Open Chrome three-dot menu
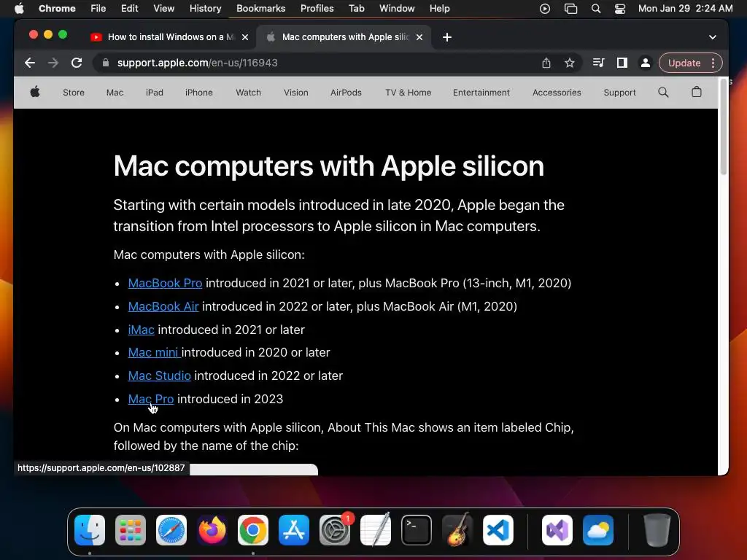The width and height of the screenshot is (747, 560). click(x=713, y=63)
